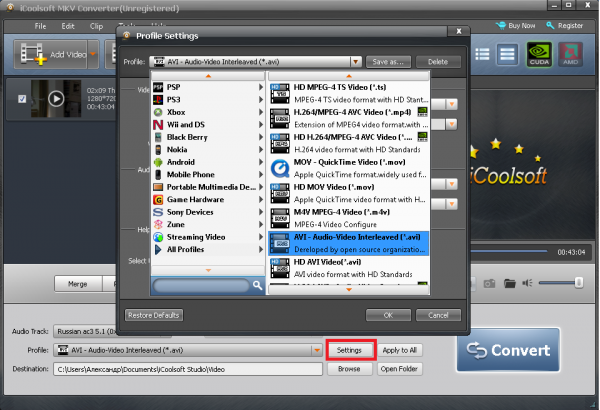Click the Delete profile button
This screenshot has width=600, height=410.
[x=438, y=62]
